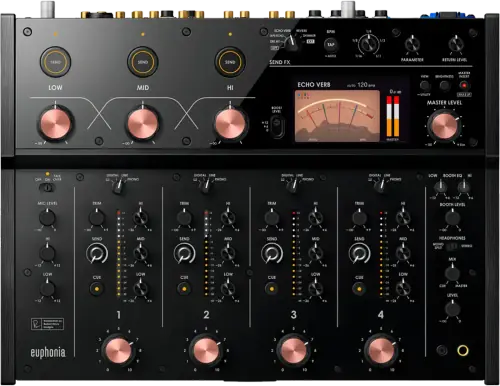The image size is (500, 386).
Task: Toggle channel 4 CUE button
Action: (359, 289)
